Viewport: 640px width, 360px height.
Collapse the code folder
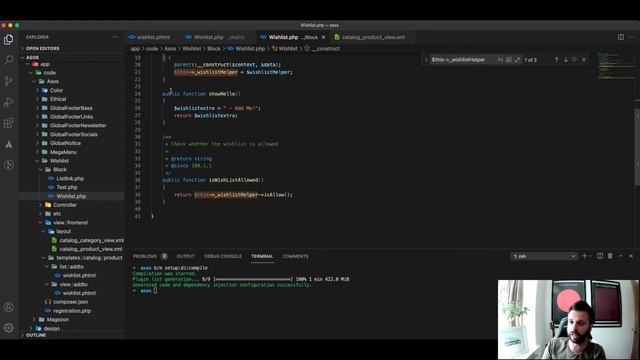point(49,73)
